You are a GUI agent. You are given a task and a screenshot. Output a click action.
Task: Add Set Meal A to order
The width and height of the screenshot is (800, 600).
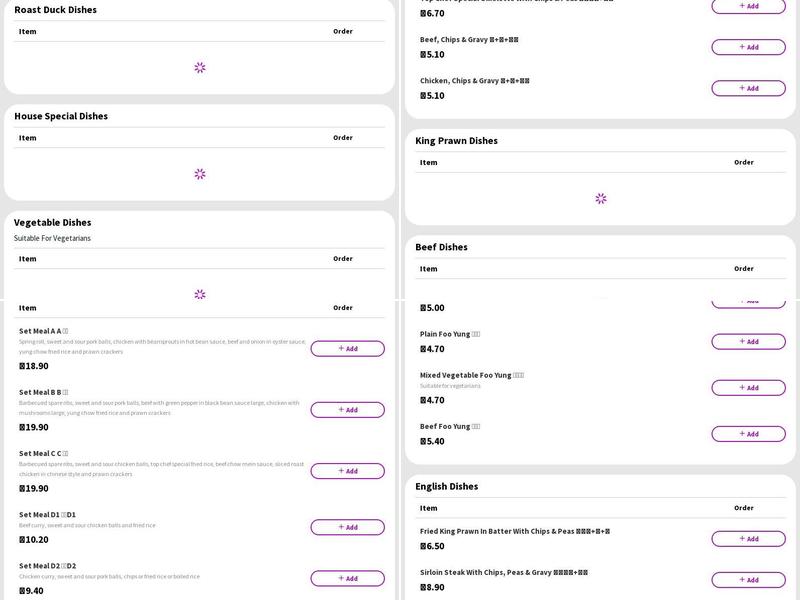(x=347, y=349)
